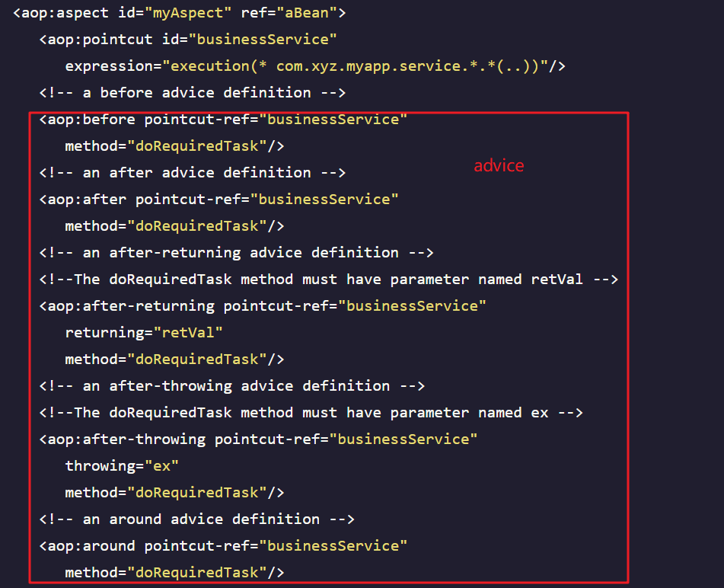Click the comment mentioning parameter named ex
Viewport: 724px width, 588px height.
click(311, 413)
